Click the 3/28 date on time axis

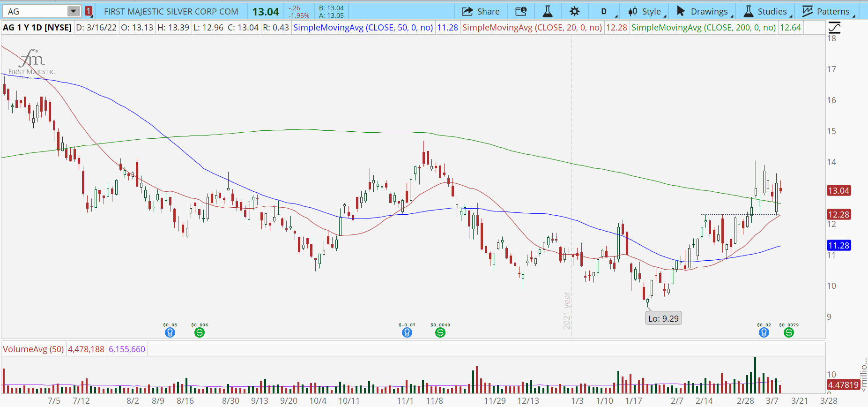coord(829,401)
